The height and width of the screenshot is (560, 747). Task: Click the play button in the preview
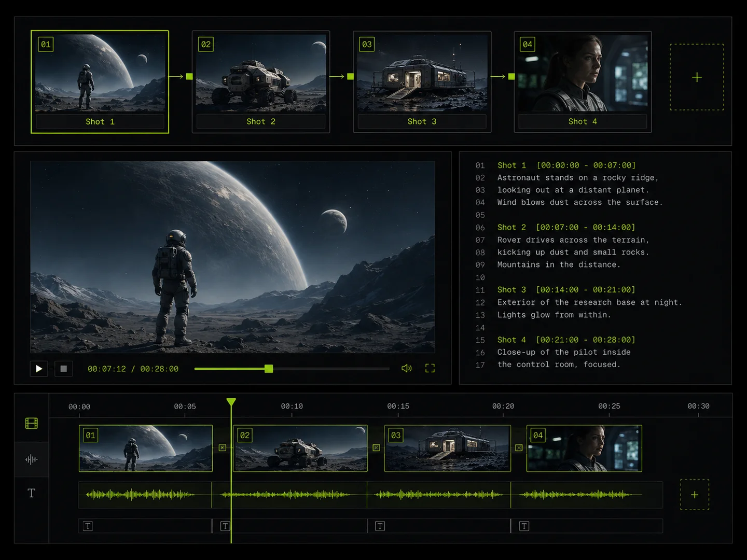[39, 369]
